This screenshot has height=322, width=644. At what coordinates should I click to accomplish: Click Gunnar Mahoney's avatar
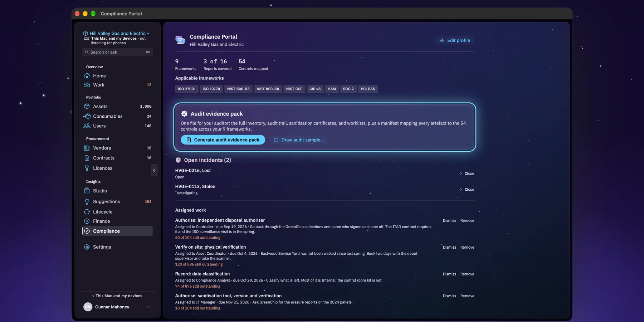tap(88, 307)
